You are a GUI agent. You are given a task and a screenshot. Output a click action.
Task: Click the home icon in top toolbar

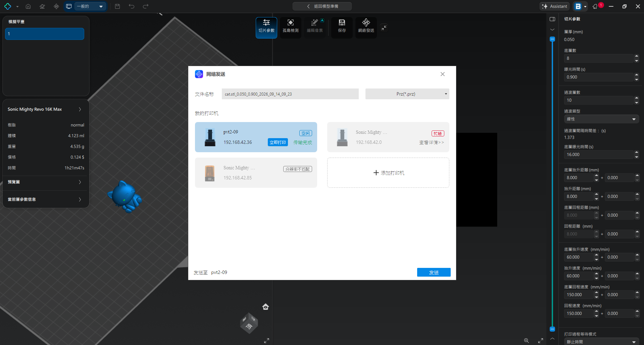[x=28, y=6]
